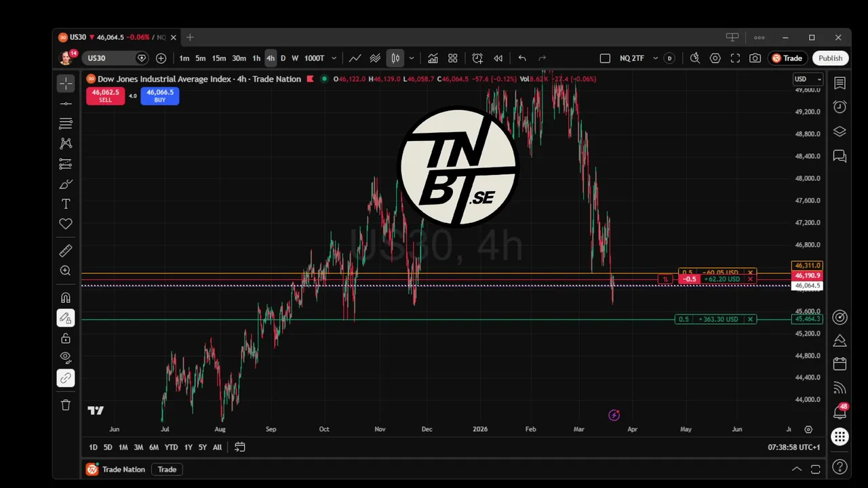The width and height of the screenshot is (868, 488).
Task: Open the Fibonacci retracement tools
Action: [x=66, y=123]
